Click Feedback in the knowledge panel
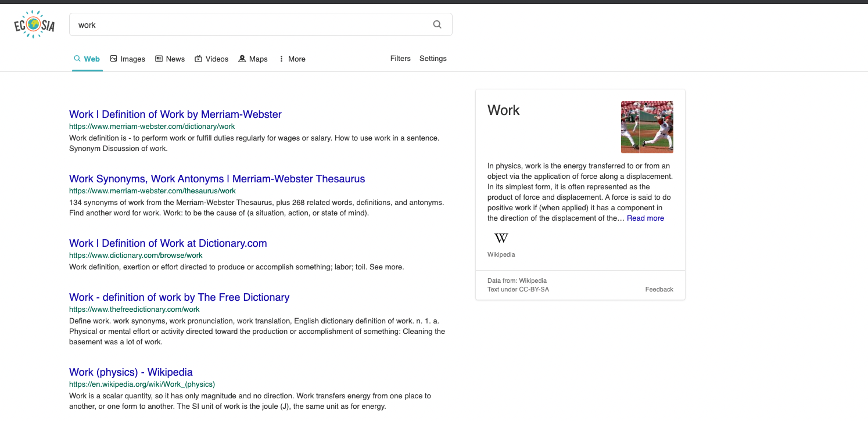The image size is (868, 421). tap(659, 289)
